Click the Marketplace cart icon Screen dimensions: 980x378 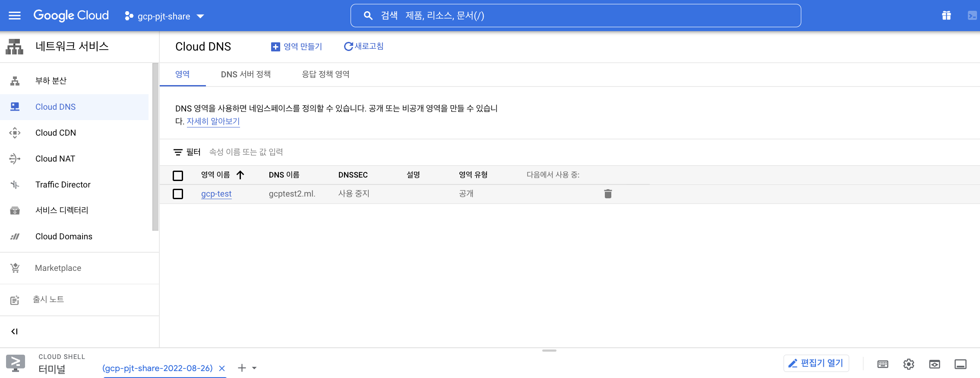[15, 268]
